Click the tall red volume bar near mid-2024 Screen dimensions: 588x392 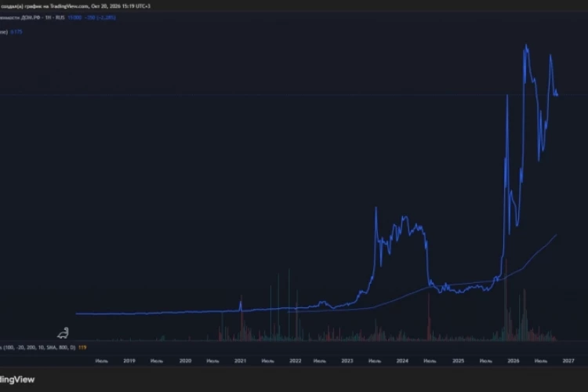pos(429,317)
